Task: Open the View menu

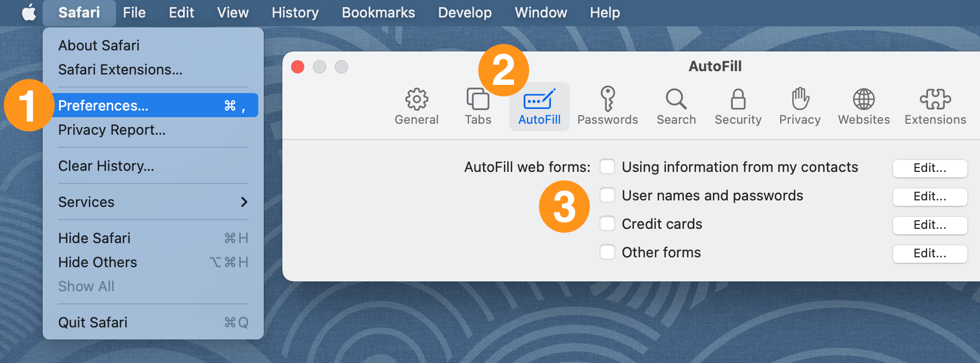Action: click(233, 12)
